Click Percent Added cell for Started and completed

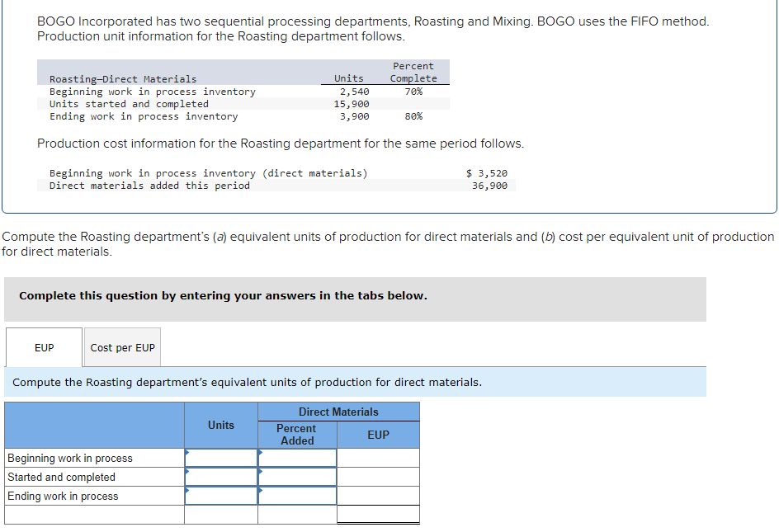[x=296, y=477]
